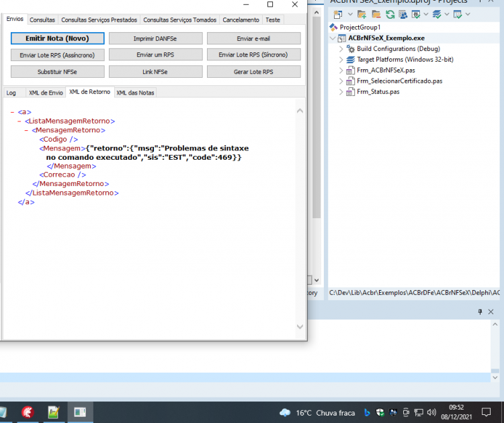Screen dimensions: 504x423
Task: Open dropdown arrow beside the new project icon
Action: (350, 14)
